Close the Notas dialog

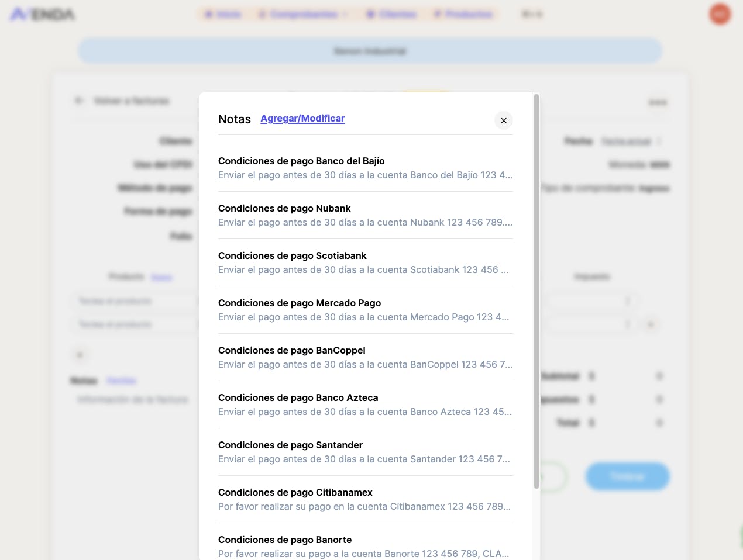click(x=504, y=120)
